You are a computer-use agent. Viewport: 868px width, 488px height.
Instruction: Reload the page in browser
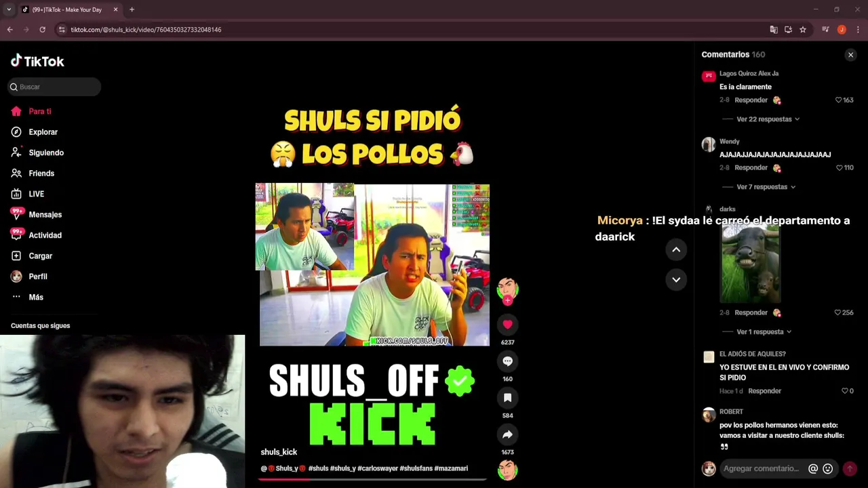tap(42, 30)
